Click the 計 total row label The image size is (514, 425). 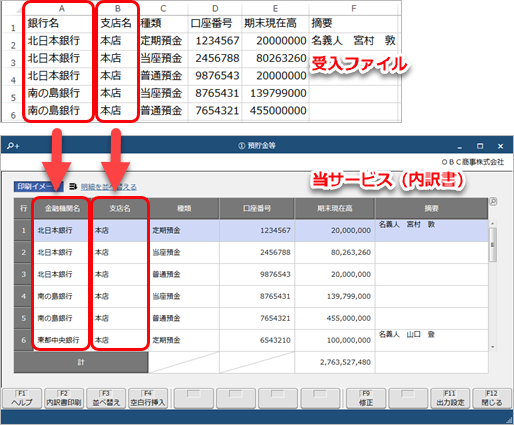point(81,362)
